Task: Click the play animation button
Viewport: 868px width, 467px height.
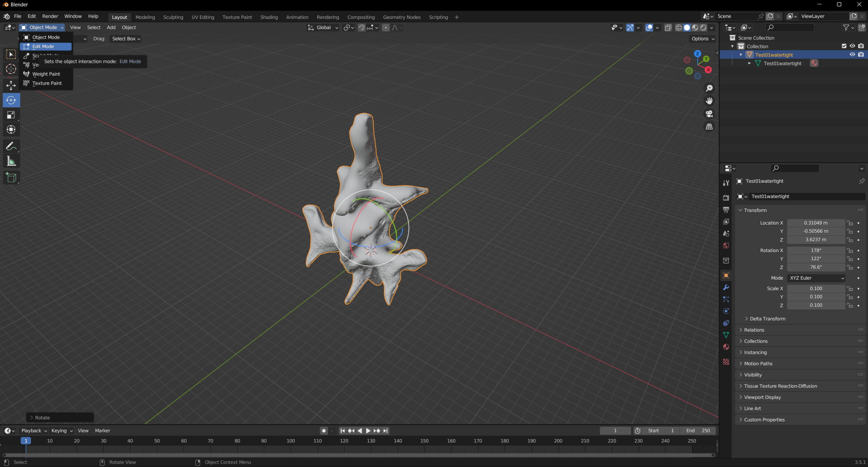Action: 368,430
